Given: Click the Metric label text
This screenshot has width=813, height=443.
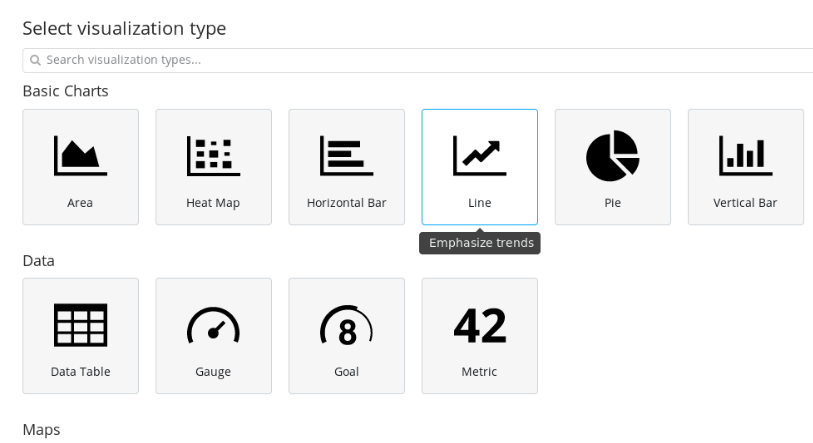Looking at the screenshot, I should [479, 372].
